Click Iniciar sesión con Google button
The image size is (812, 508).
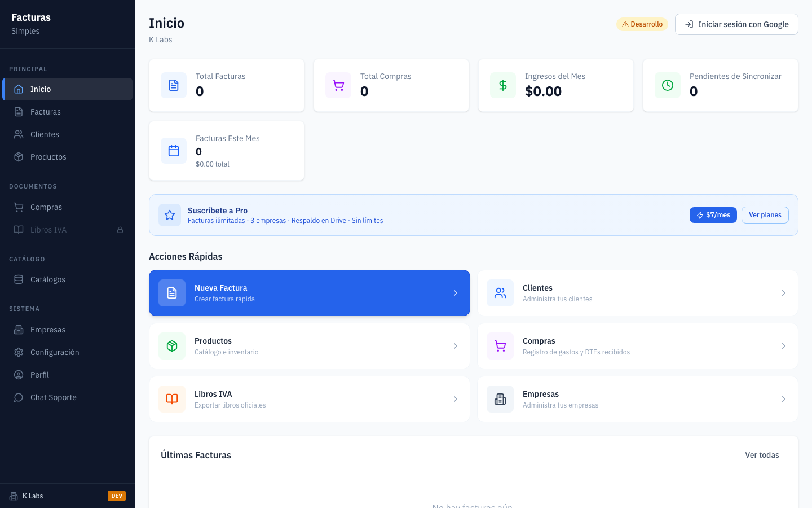coord(736,24)
